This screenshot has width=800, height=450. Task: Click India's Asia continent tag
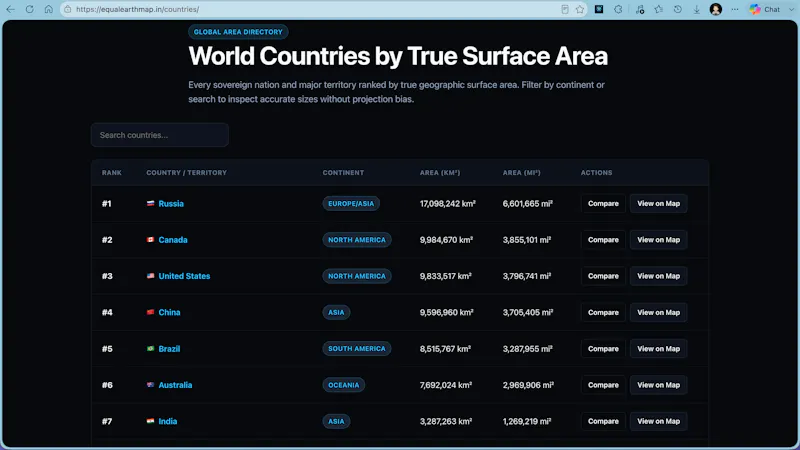coord(336,421)
